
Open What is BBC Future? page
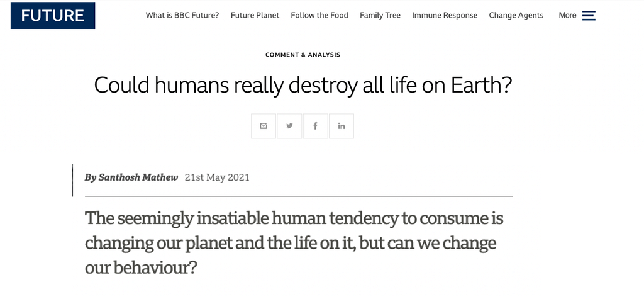(182, 16)
